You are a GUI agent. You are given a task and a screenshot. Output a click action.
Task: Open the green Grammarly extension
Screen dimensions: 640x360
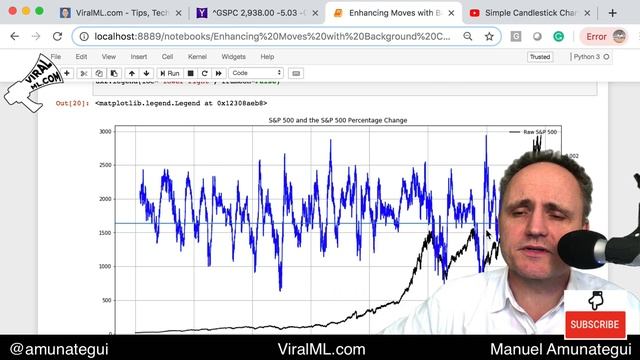[558, 36]
